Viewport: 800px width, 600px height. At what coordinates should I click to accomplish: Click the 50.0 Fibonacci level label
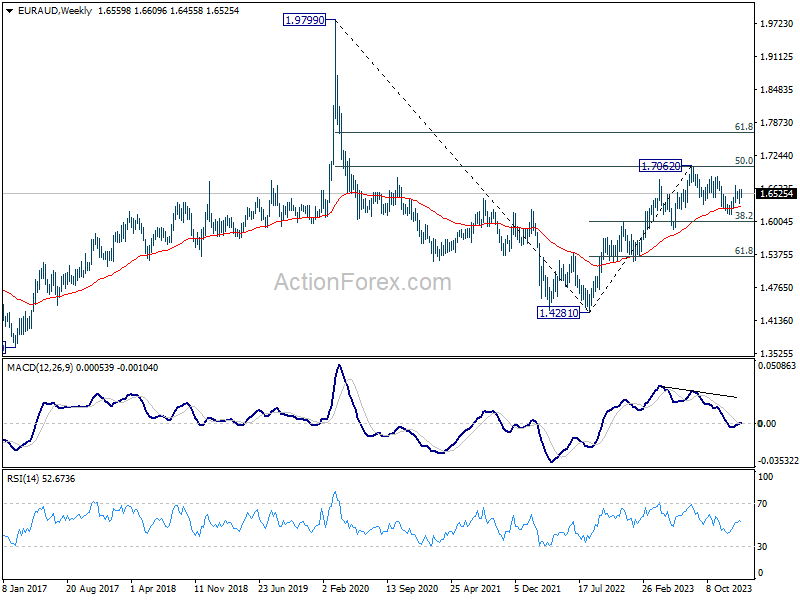click(743, 161)
